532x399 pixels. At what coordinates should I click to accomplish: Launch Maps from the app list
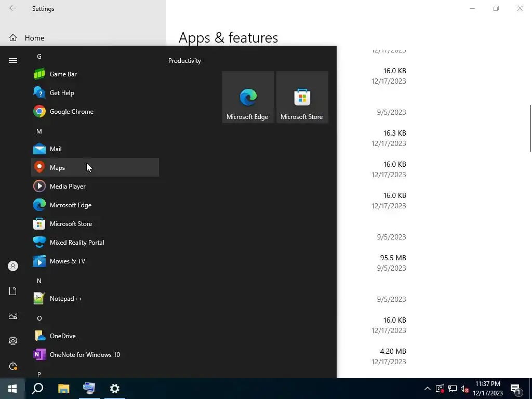[95, 167]
